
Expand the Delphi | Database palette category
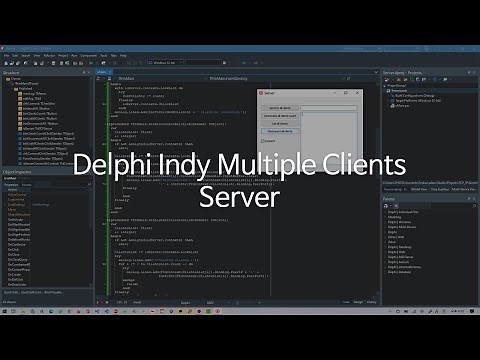pos(386,272)
